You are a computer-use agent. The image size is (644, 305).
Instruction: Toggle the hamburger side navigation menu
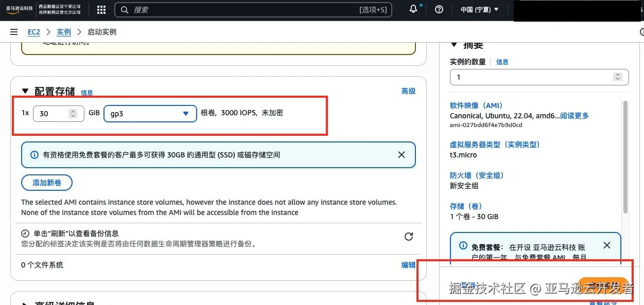pyautogui.click(x=14, y=32)
